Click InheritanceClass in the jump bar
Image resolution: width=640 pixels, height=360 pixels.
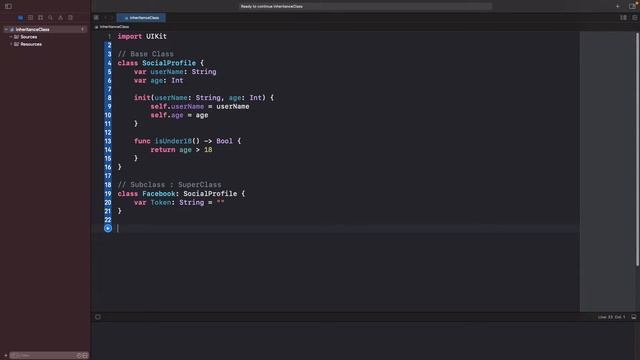(114, 27)
